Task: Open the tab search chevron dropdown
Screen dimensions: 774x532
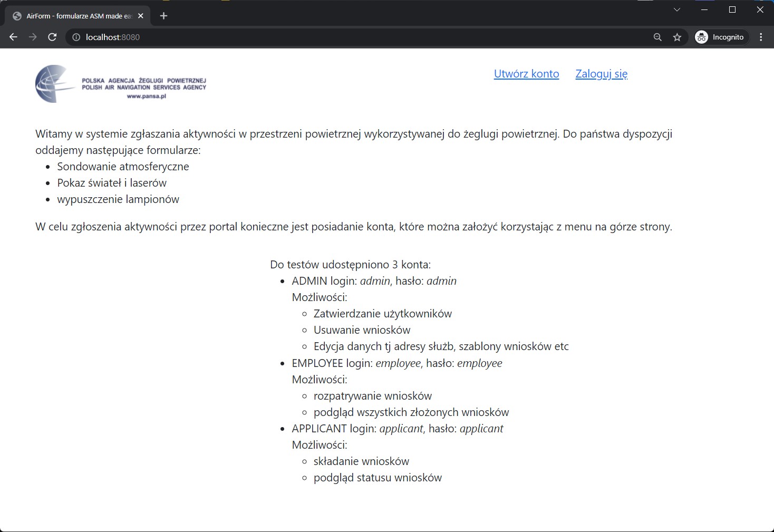Action: click(x=676, y=9)
